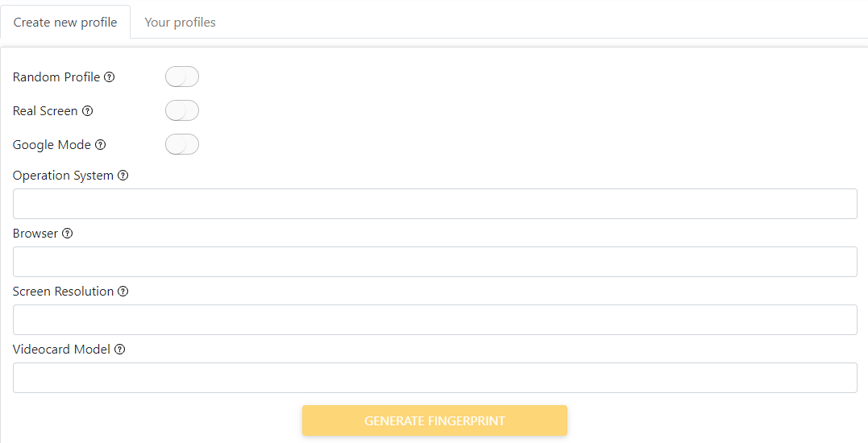The height and width of the screenshot is (443, 868).
Task: Open the Videocard Model selection field
Action: click(435, 378)
